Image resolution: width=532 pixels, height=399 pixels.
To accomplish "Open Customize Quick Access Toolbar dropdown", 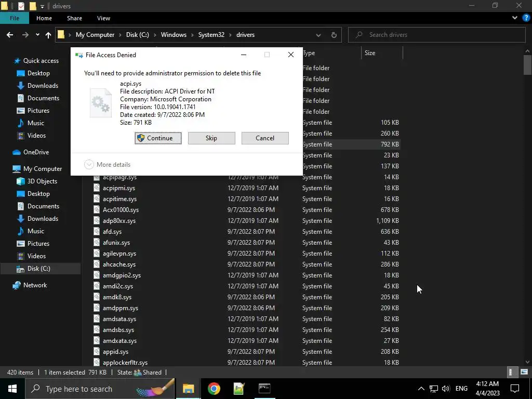I will (43, 6).
